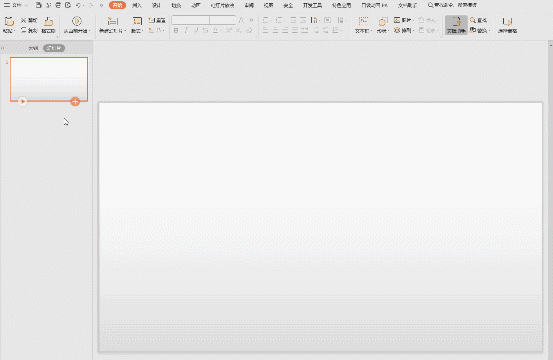The height and width of the screenshot is (360, 553).
Task: Click the Paste clipboard icon
Action: 9,22
